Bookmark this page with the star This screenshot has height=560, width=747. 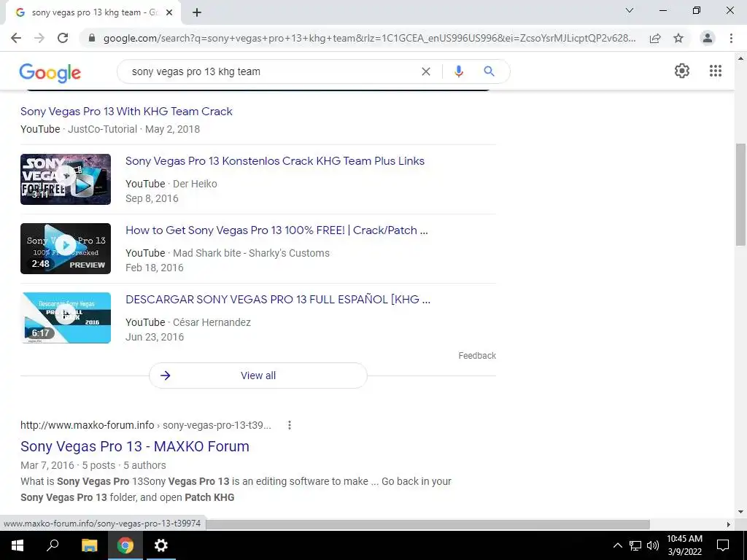click(678, 38)
